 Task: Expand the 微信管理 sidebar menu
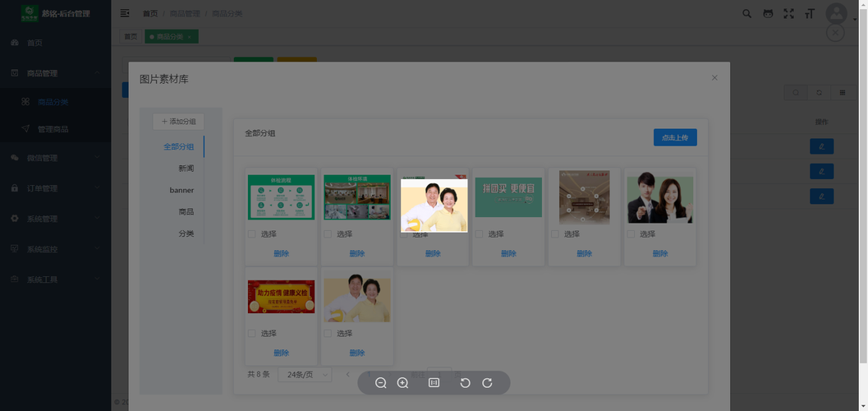[55, 158]
